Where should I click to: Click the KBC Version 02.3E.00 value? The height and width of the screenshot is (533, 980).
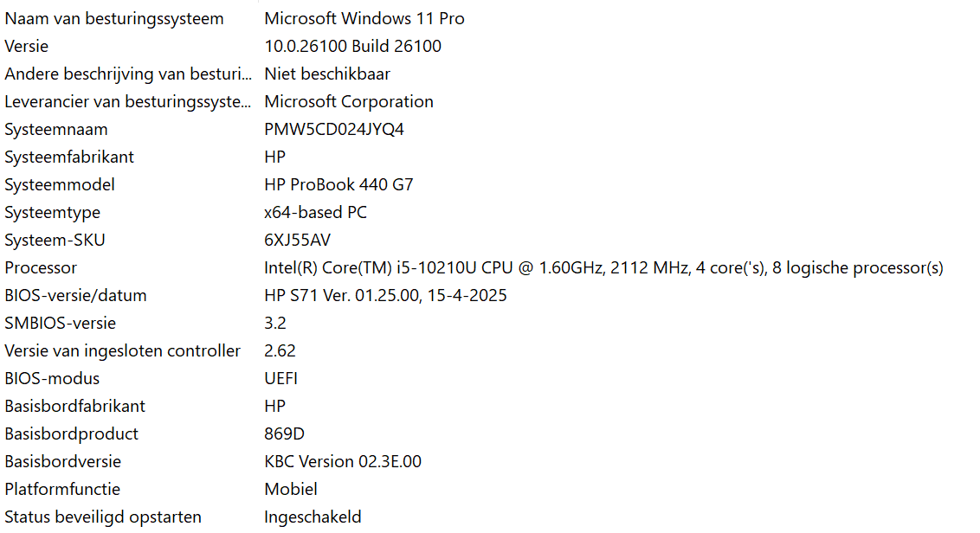tap(343, 462)
